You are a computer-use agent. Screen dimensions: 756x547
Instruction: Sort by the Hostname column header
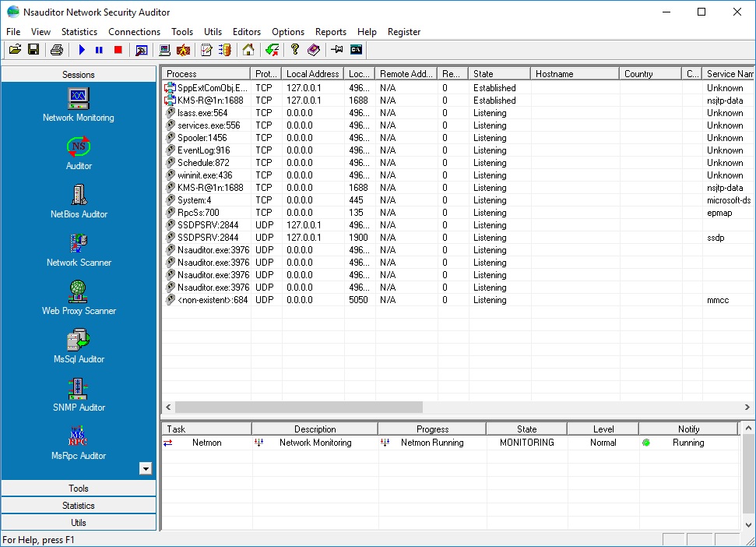575,74
